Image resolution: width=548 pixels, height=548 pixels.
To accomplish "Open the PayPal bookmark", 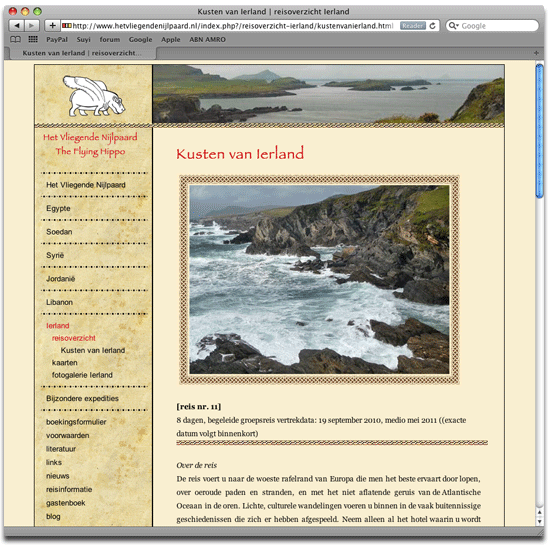I will (57, 39).
